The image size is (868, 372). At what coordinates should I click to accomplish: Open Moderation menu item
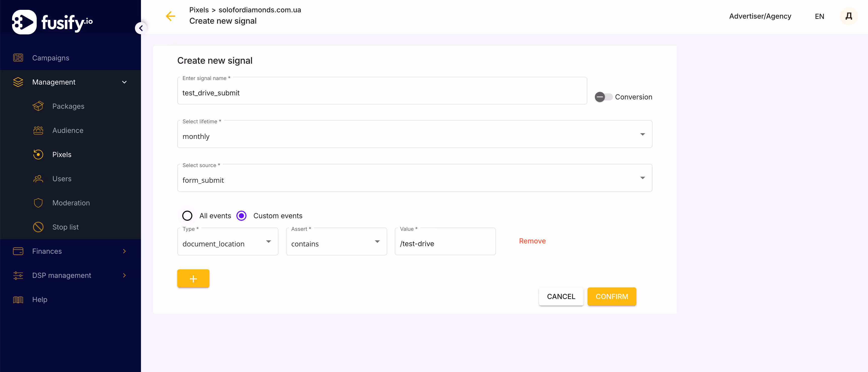70,203
